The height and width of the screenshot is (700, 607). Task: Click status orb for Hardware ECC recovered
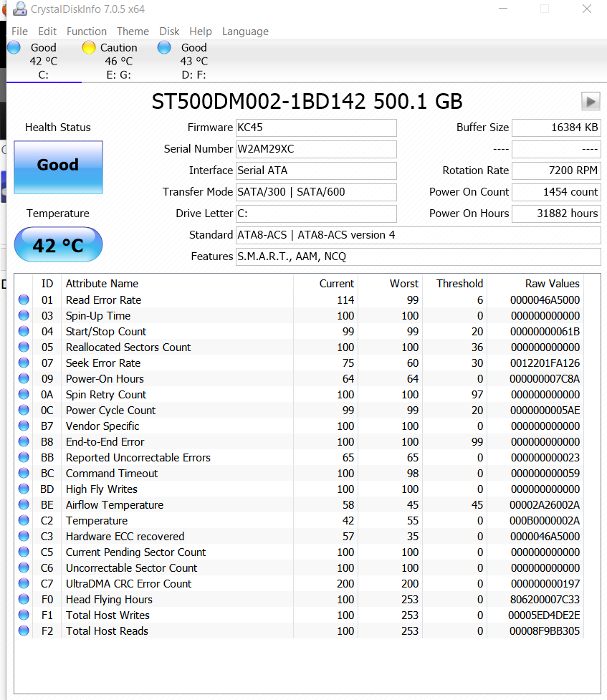(x=24, y=536)
